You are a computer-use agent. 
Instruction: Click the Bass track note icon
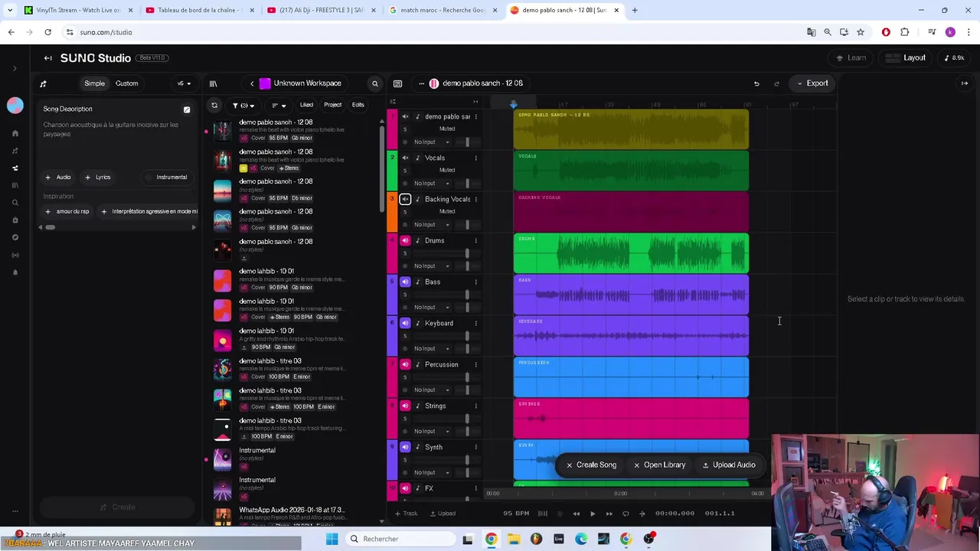pyautogui.click(x=417, y=282)
